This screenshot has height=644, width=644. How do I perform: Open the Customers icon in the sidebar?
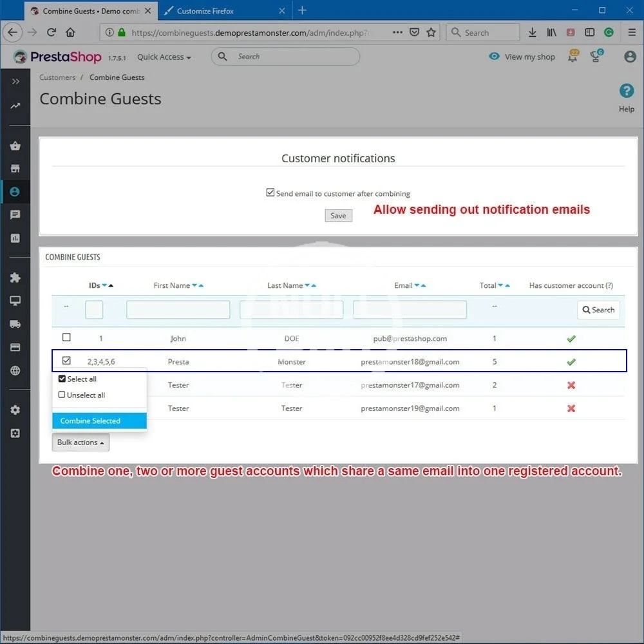pos(15,192)
